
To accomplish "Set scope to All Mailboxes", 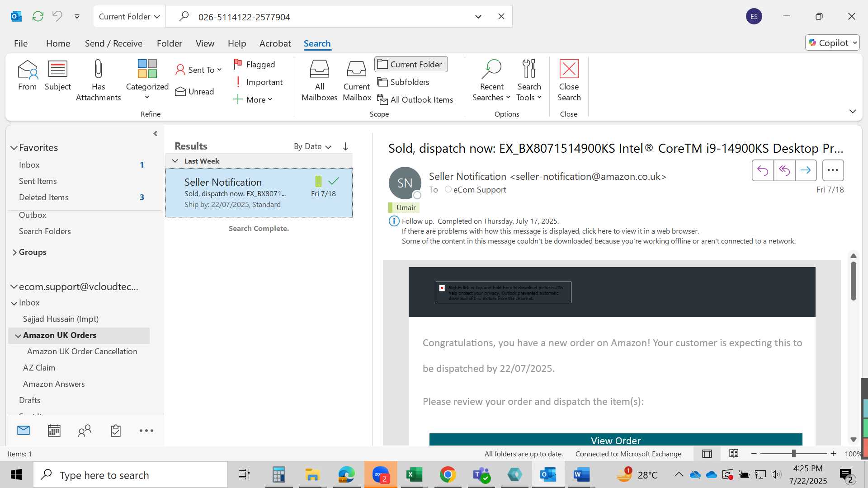I will (319, 80).
